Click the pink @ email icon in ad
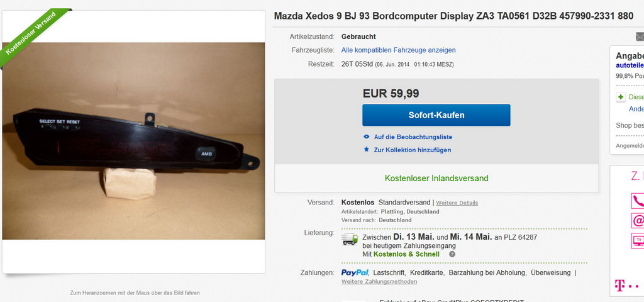Screen dimensions: 644x302 click(x=638, y=221)
